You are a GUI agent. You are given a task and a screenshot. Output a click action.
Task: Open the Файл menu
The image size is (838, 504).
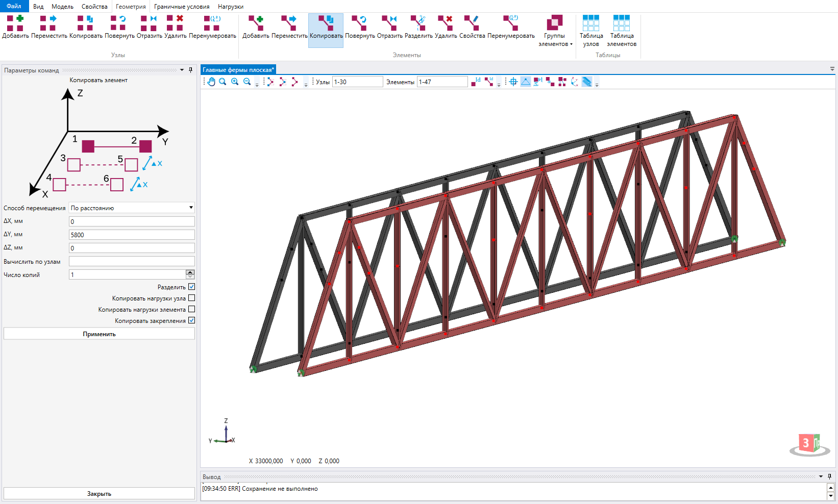[x=14, y=6]
